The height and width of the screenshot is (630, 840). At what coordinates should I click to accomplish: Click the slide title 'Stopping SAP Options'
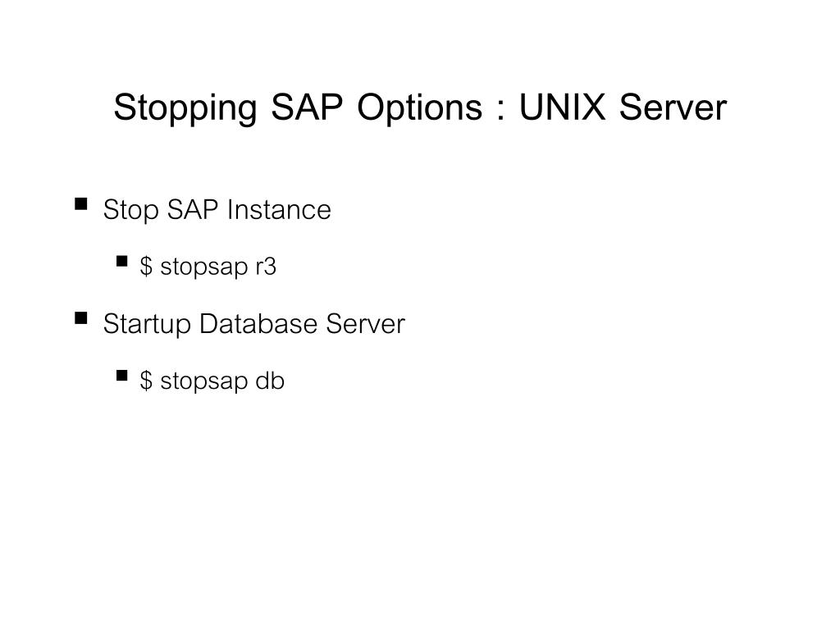(298, 107)
